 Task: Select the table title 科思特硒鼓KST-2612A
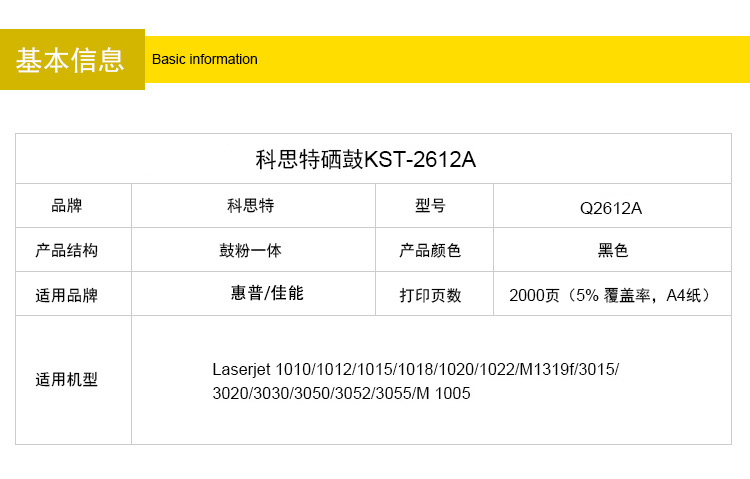click(x=366, y=159)
